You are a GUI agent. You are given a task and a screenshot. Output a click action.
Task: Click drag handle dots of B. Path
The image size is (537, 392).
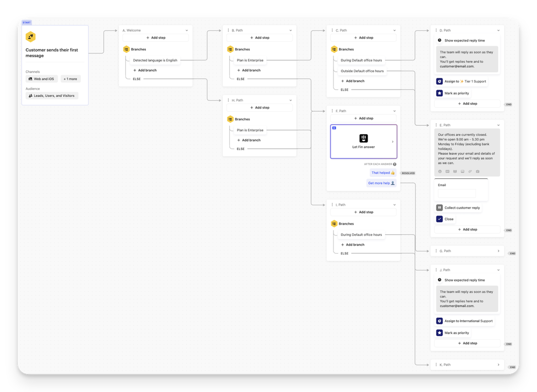coord(229,30)
